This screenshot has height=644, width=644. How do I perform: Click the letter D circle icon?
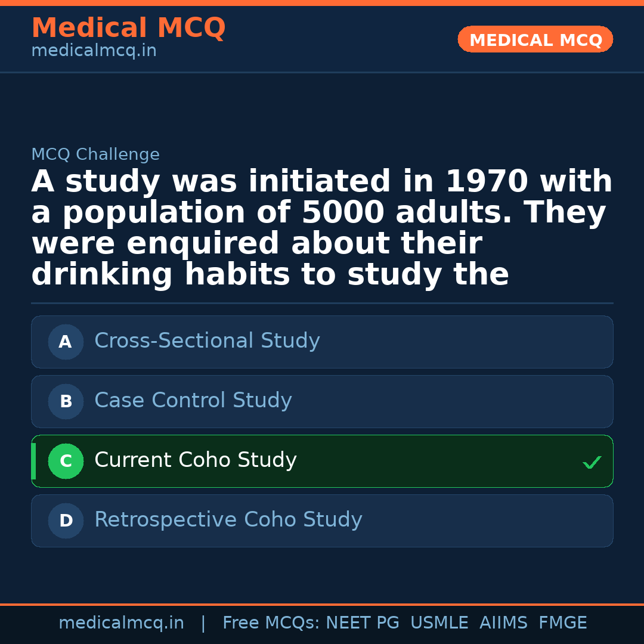(66, 521)
